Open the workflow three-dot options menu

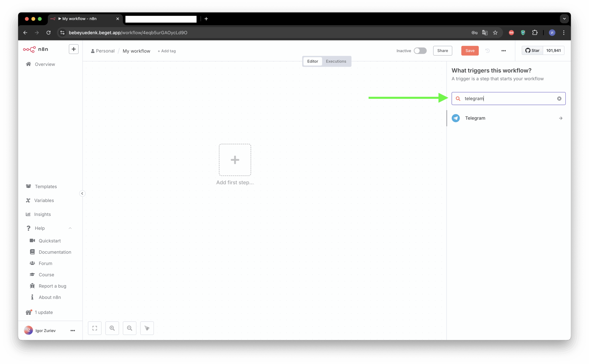pos(503,51)
